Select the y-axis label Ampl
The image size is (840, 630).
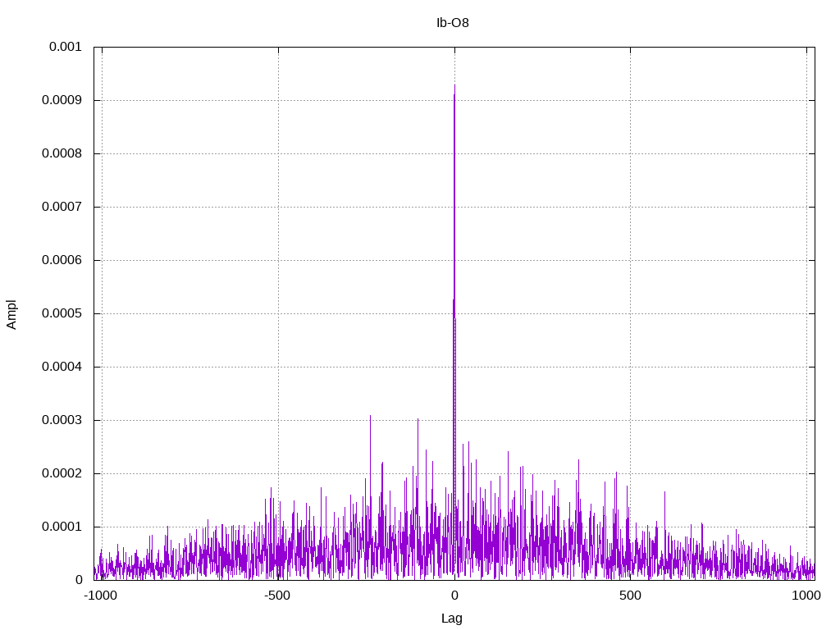(x=11, y=314)
